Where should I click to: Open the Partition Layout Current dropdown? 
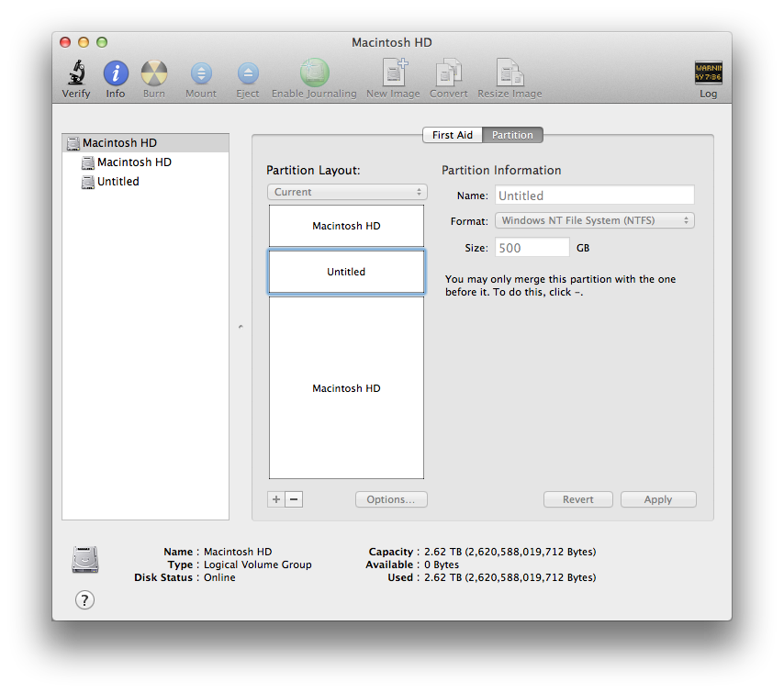point(347,192)
